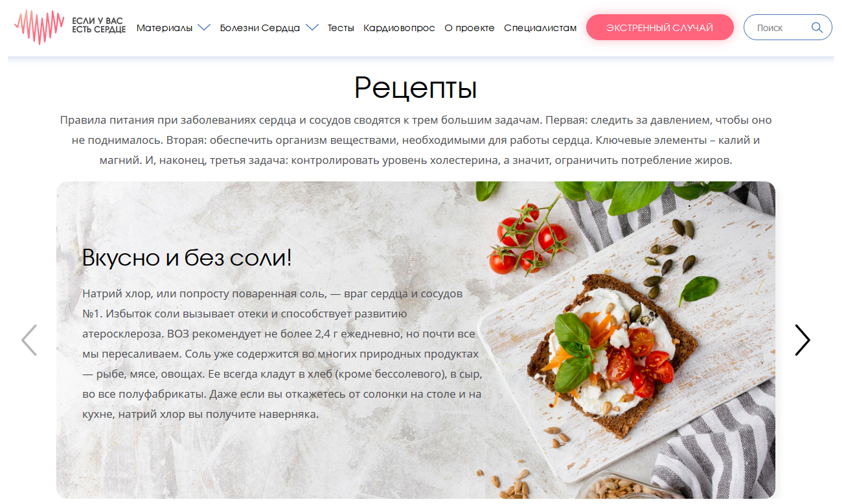This screenshot has height=504, width=846.
Task: Open the Тесты page
Action: pos(341,28)
